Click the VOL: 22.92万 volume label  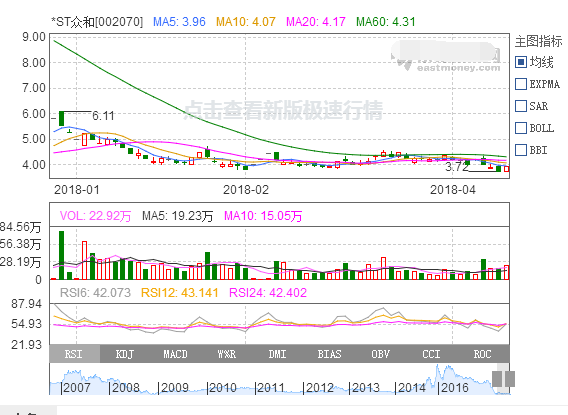(x=95, y=216)
